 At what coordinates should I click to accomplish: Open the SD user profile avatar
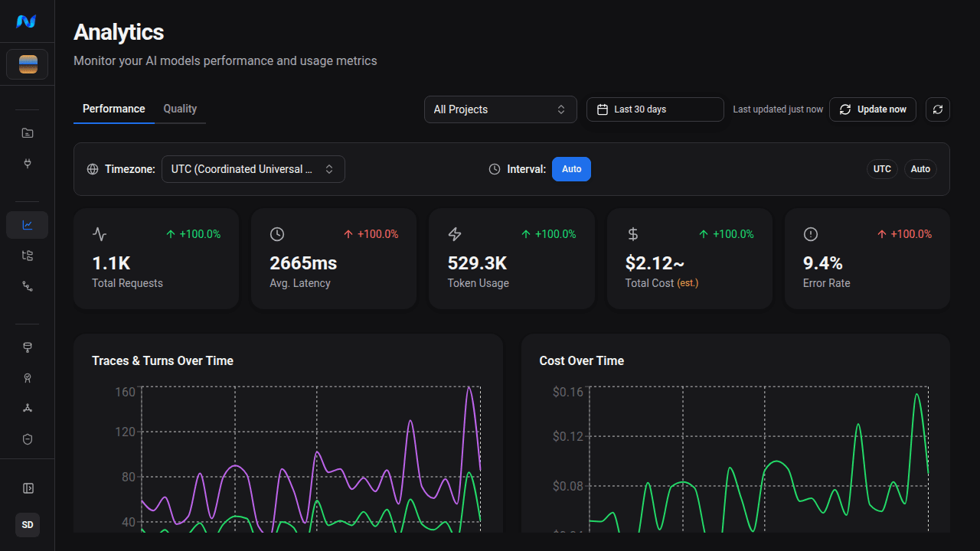pyautogui.click(x=28, y=525)
